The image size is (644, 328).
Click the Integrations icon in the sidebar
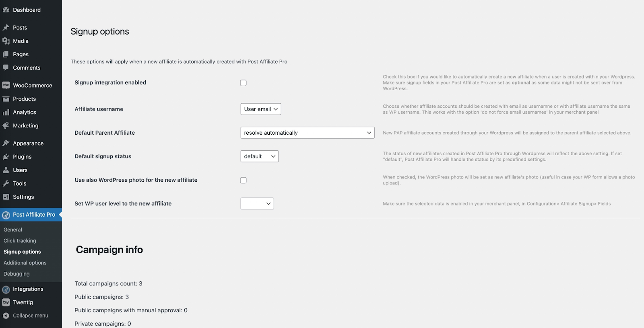tap(6, 289)
